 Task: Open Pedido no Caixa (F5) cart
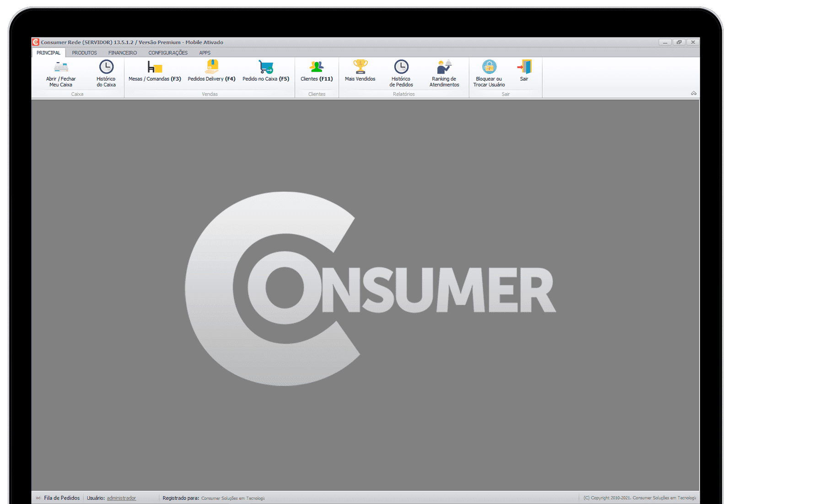pyautogui.click(x=266, y=71)
